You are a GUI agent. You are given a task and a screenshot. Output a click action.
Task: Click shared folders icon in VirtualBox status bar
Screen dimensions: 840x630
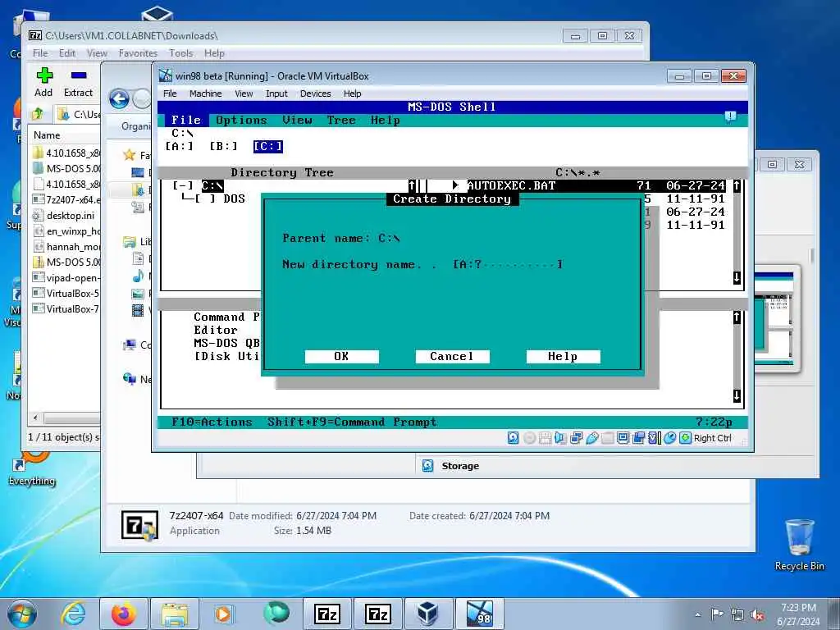click(608, 438)
